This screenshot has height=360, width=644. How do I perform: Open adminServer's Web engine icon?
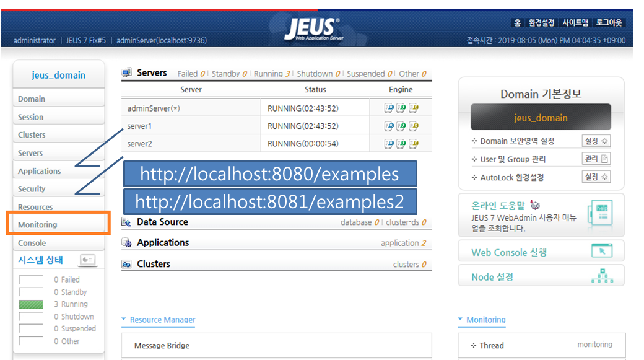[389, 108]
